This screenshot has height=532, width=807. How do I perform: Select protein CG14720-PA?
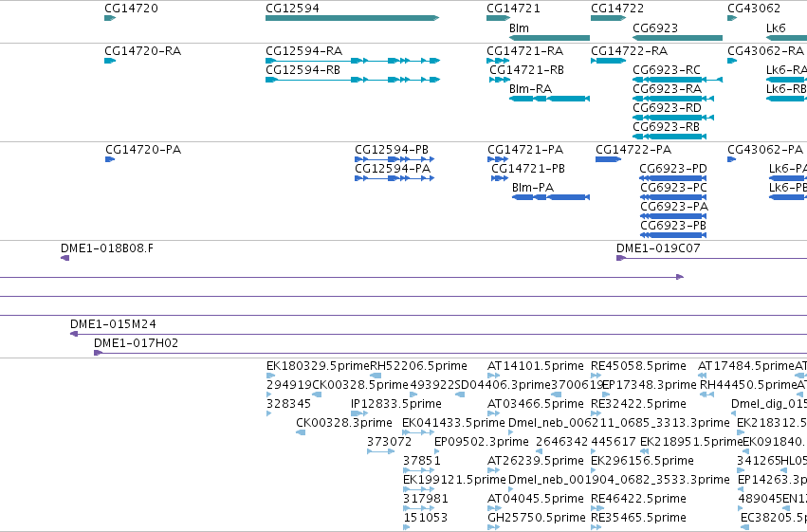point(110,159)
